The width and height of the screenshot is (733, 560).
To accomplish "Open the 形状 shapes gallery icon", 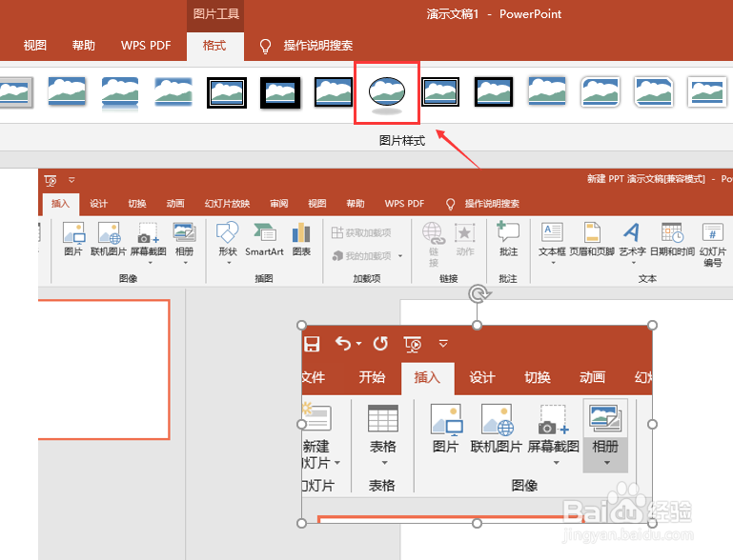I will click(228, 232).
